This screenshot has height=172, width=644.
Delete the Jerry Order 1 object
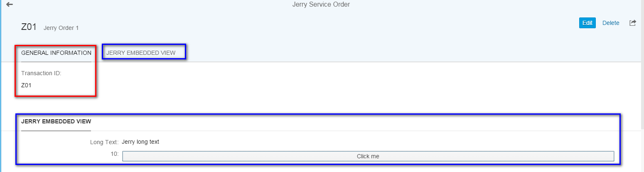click(x=611, y=23)
